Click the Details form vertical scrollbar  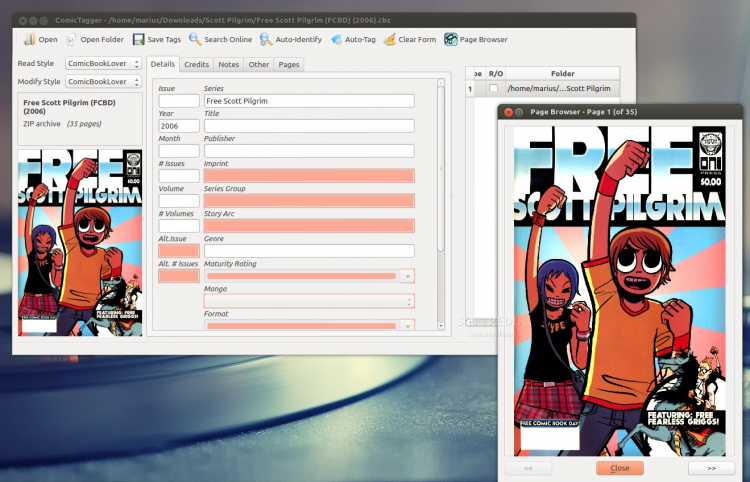[441, 168]
